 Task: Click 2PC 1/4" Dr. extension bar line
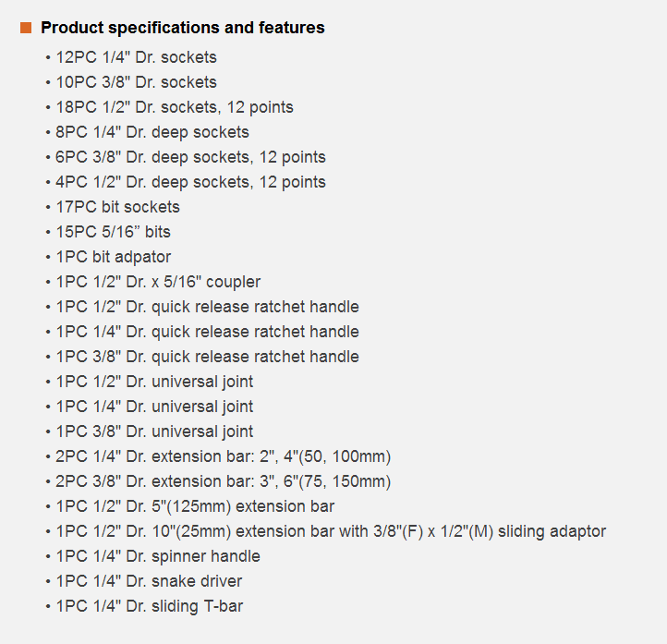pyautogui.click(x=224, y=456)
